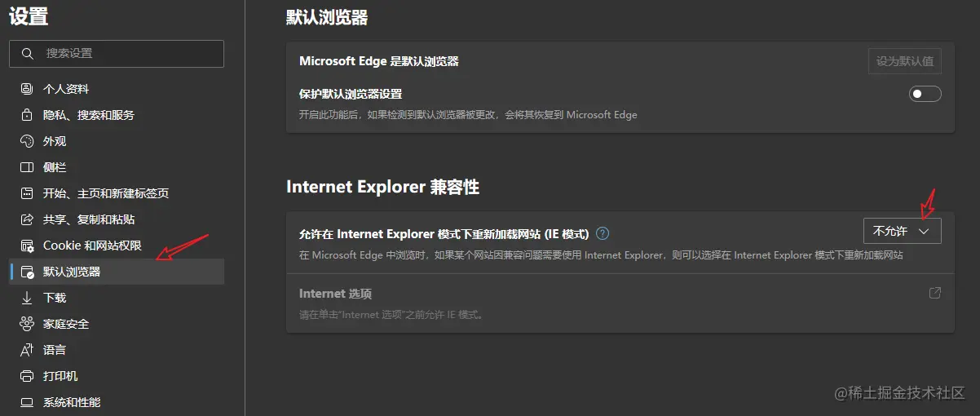The image size is (980, 416).
Task: Select Cookie 和网站权限 menu item
Action: 117,246
